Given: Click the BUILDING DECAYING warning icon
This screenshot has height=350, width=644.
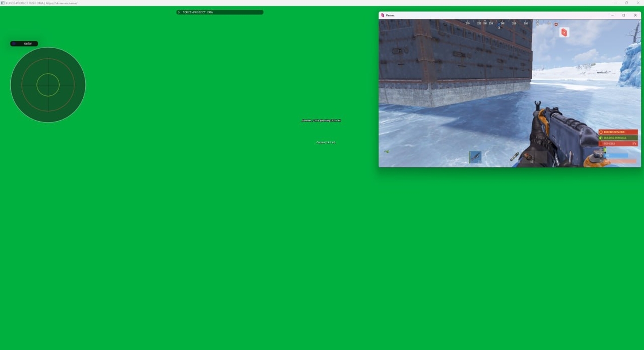Looking at the screenshot, I should pyautogui.click(x=601, y=132).
